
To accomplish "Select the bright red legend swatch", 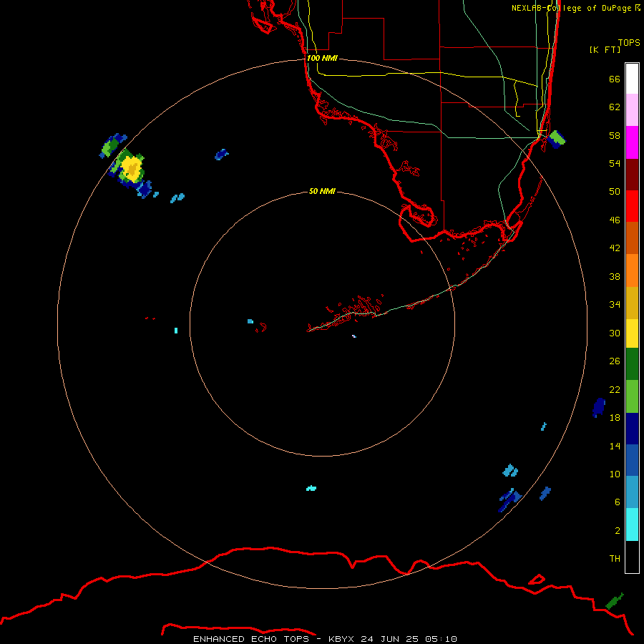I will (x=632, y=206).
